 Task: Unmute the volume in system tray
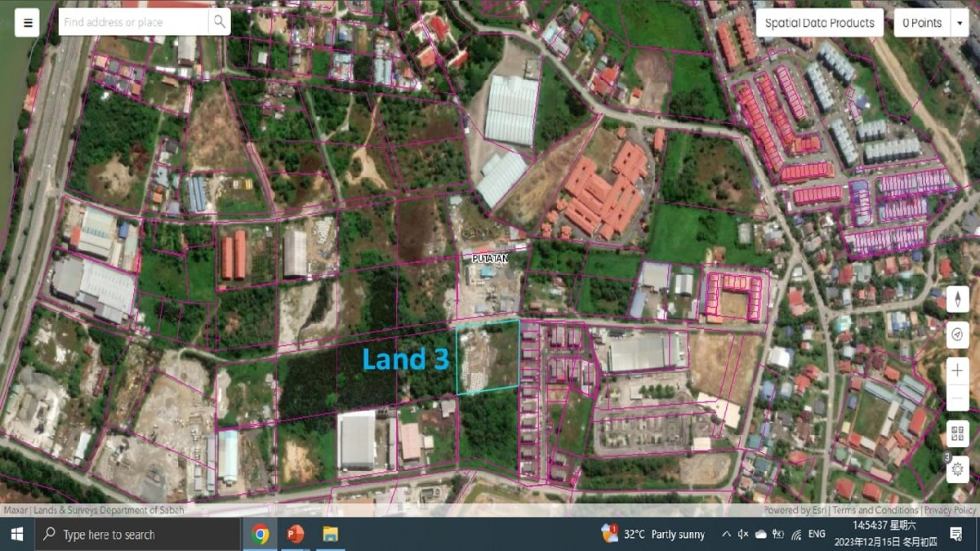[743, 535]
